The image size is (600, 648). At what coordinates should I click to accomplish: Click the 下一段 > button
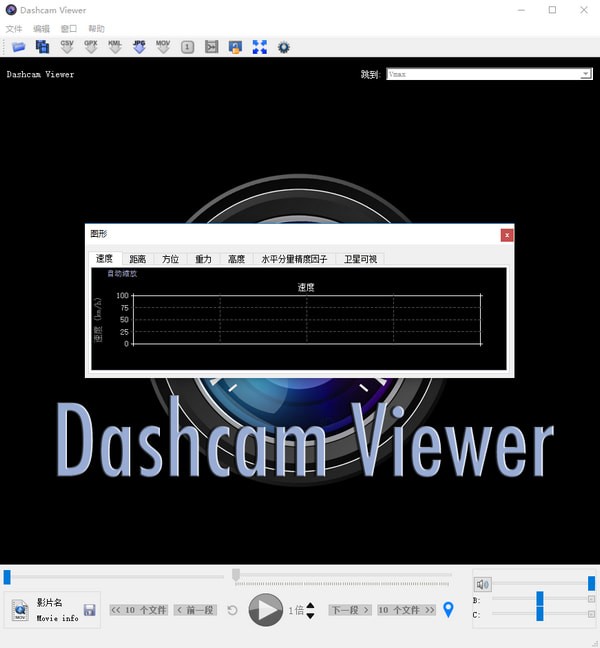349,610
